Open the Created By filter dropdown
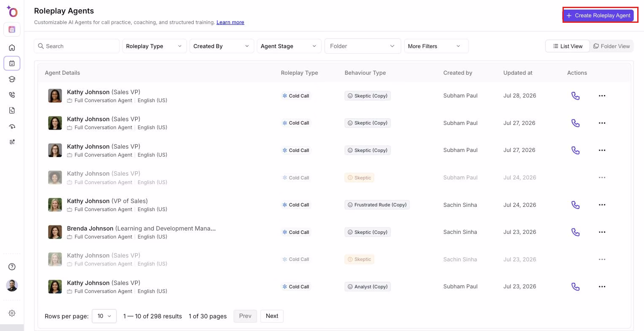This screenshot has width=644, height=331. 222,46
